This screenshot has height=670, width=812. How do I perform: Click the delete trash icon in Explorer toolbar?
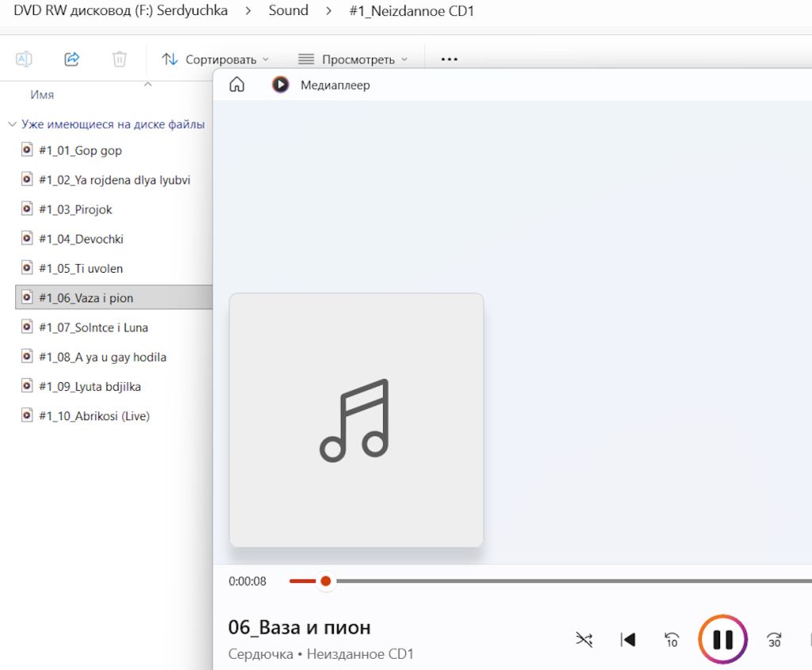tap(119, 59)
